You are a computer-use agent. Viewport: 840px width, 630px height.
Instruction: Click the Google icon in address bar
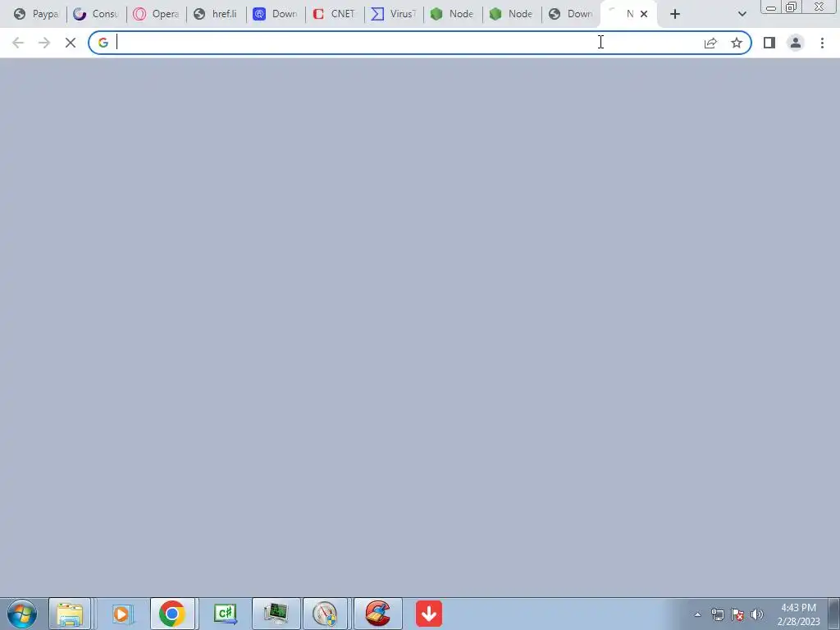point(103,43)
